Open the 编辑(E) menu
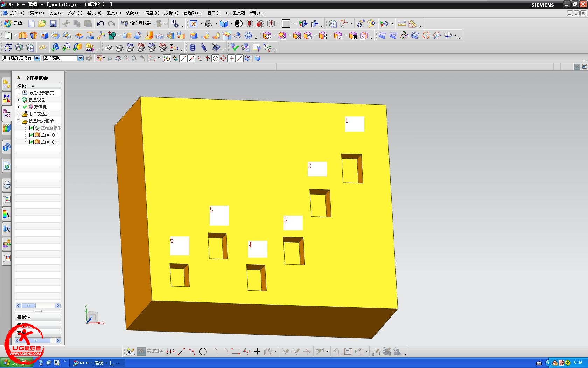The image size is (588, 368). 36,13
